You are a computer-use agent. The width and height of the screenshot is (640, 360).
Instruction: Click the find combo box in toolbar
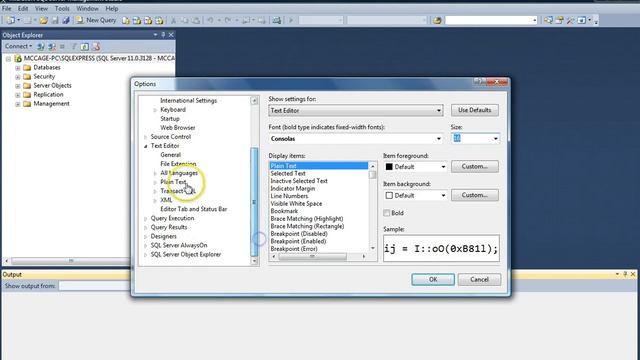tap(491, 20)
